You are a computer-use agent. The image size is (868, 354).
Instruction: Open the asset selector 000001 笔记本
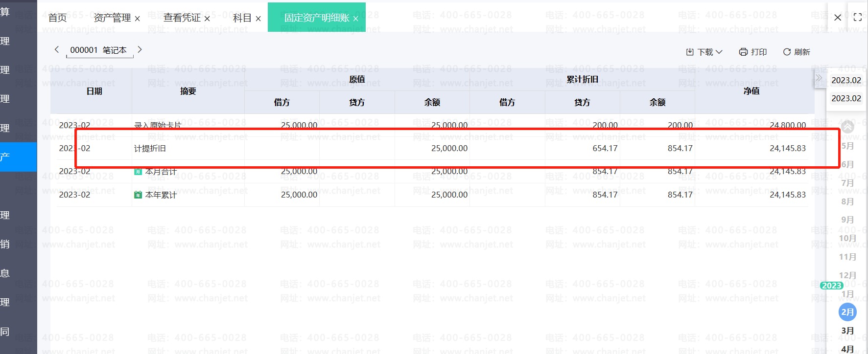coord(99,50)
